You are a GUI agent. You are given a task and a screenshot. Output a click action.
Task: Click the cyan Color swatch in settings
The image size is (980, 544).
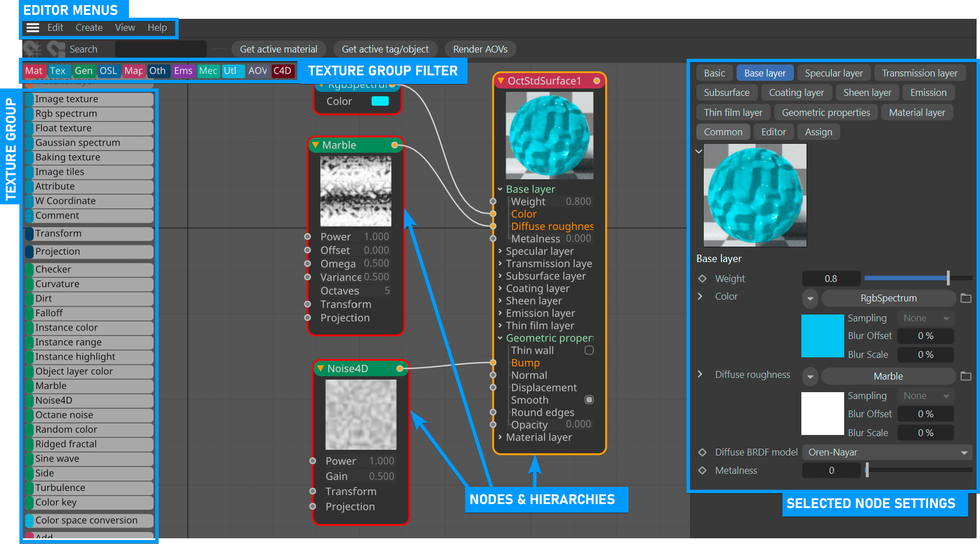click(x=822, y=336)
